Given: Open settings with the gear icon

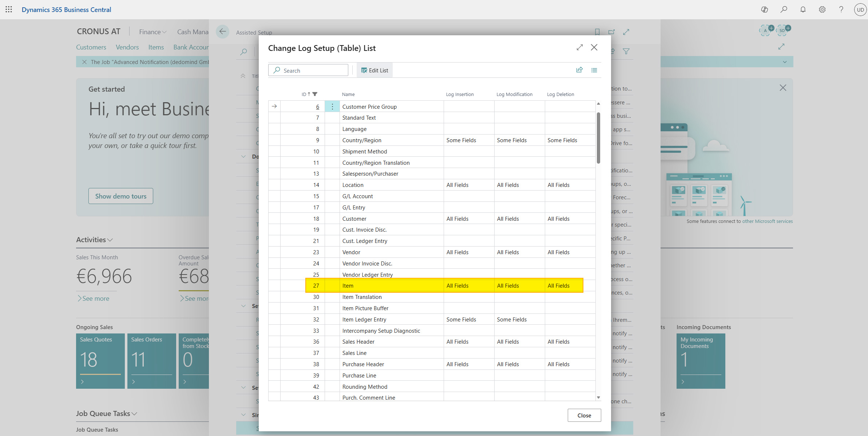Looking at the screenshot, I should point(822,9).
